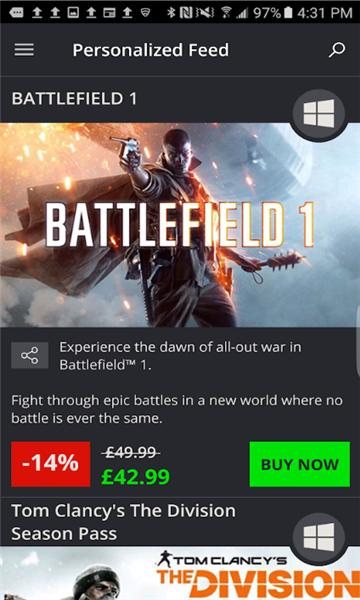
Task: Open Tom Clancy's The Division Season Pass title
Action: pos(123,522)
